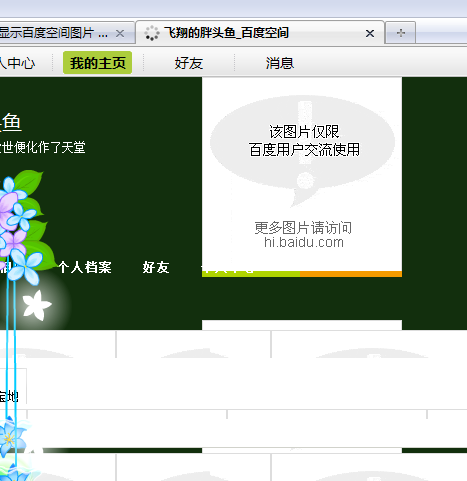Click the 该图片仅限百度用户交流使用 placeholder image
Image resolution: width=467 pixels, height=481 pixels.
click(302, 177)
